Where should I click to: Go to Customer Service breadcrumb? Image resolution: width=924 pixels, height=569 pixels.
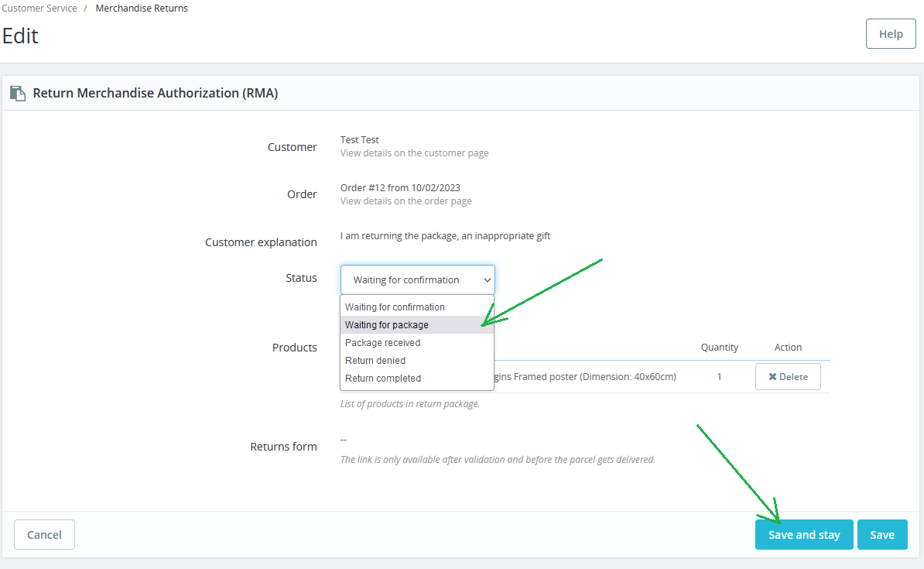coord(39,9)
